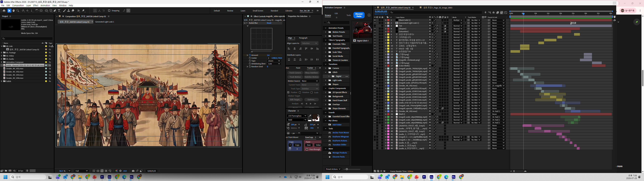Click the Character fill color swatch
The image size is (644, 181).
pyautogui.click(x=314, y=117)
